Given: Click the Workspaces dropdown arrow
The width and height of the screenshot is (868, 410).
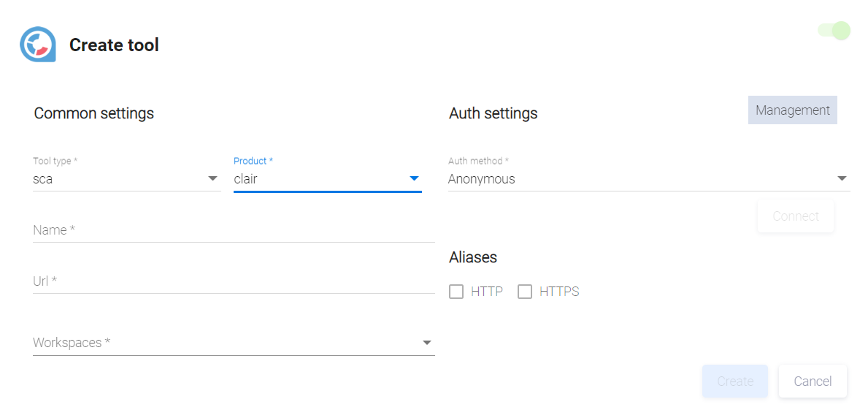Looking at the screenshot, I should [x=427, y=343].
